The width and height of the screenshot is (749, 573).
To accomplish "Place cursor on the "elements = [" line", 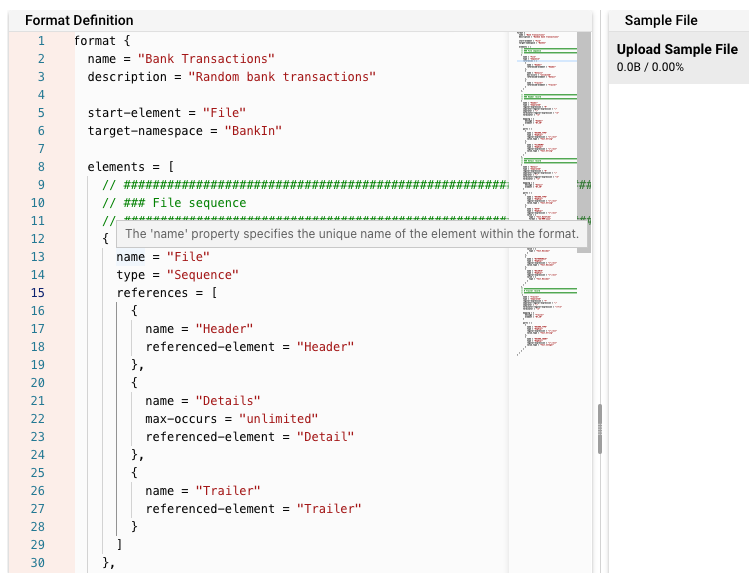I will click(132, 167).
